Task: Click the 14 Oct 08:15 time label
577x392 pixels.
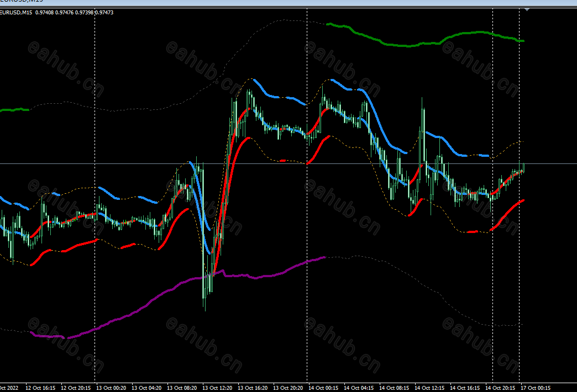Action: [x=394, y=388]
